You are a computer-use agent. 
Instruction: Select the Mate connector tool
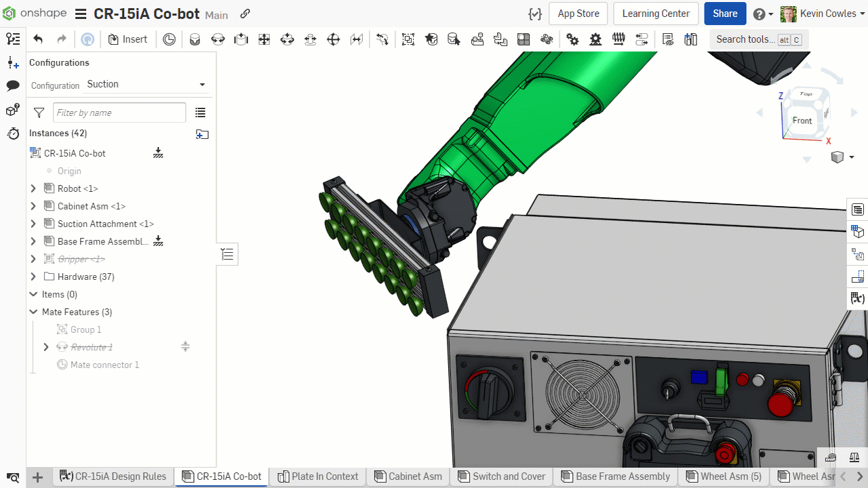170,39
